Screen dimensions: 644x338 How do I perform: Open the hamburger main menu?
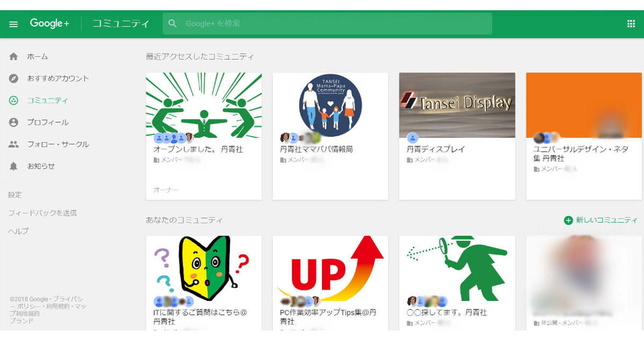tap(14, 24)
